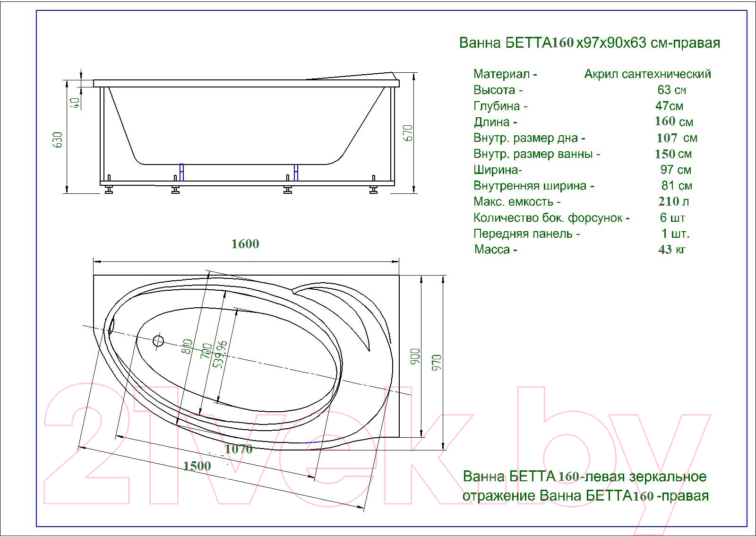Screen dimensions: 756x537
Task: Click the value '150 см'
Action: (673, 154)
